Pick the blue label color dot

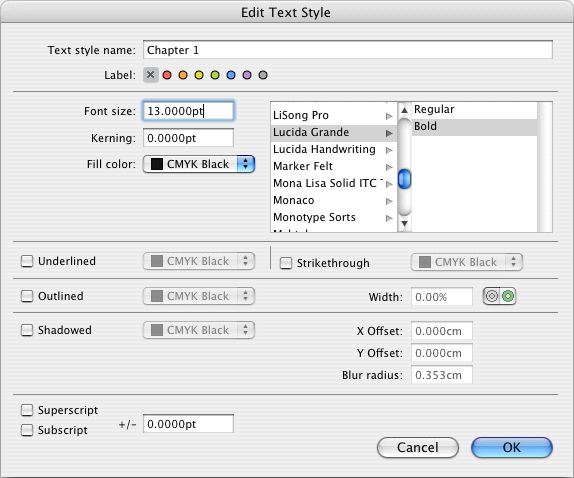point(231,75)
